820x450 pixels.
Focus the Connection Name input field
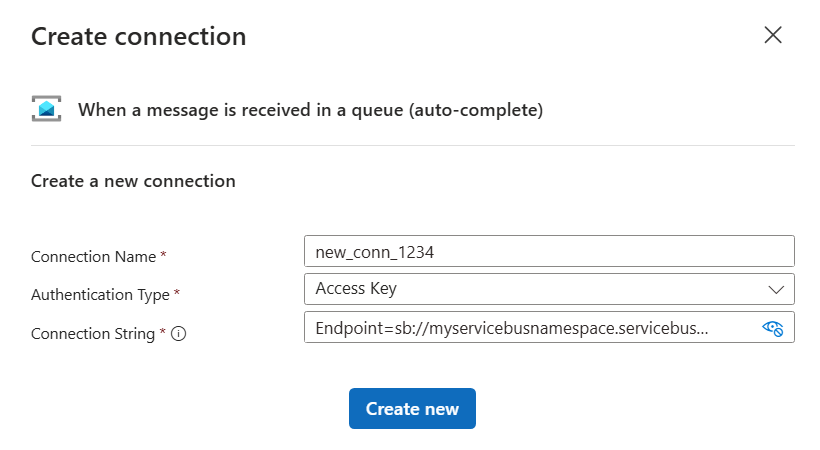pos(549,251)
